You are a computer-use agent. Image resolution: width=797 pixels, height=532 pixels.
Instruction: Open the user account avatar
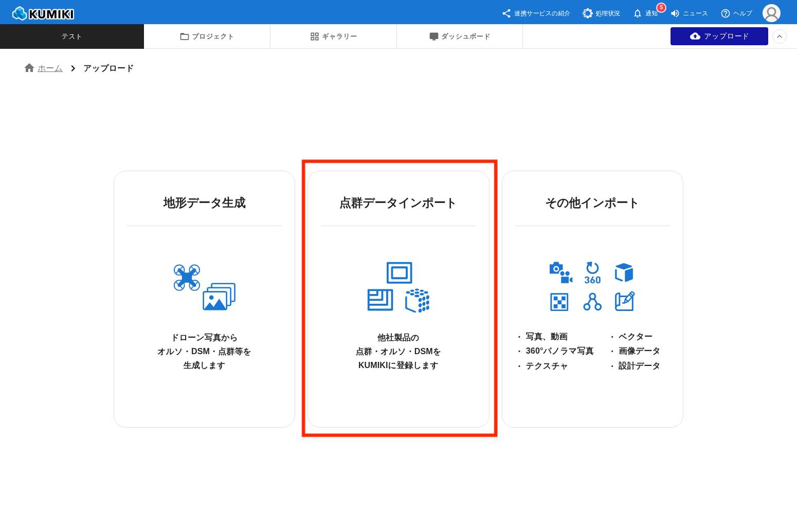[x=771, y=13]
